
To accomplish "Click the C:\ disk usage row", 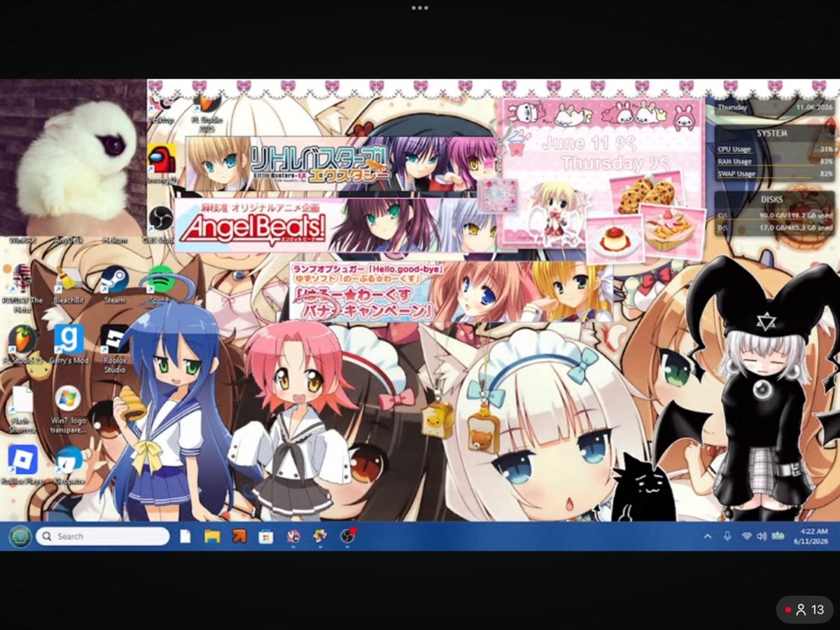I will tap(775, 216).
